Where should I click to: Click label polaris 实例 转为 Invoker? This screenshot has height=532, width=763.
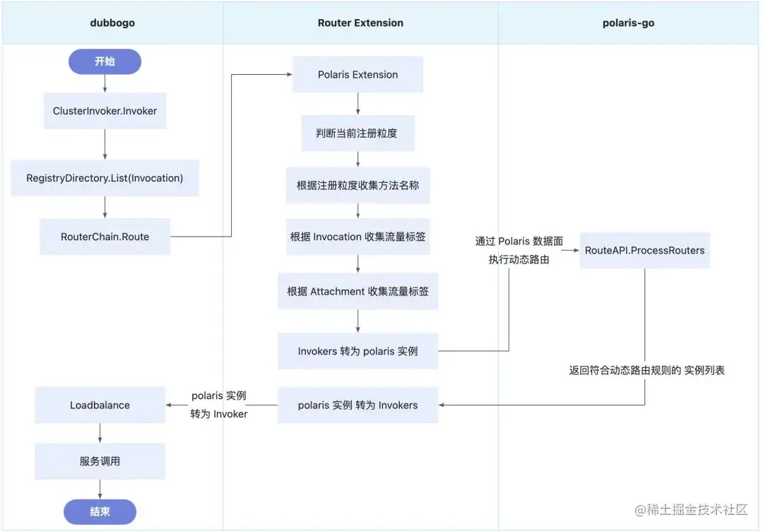click(x=218, y=405)
